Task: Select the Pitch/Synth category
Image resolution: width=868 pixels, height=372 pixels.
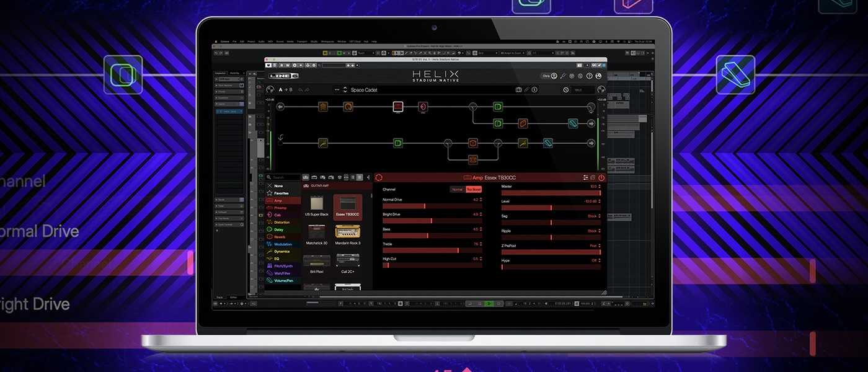Action: point(283,266)
